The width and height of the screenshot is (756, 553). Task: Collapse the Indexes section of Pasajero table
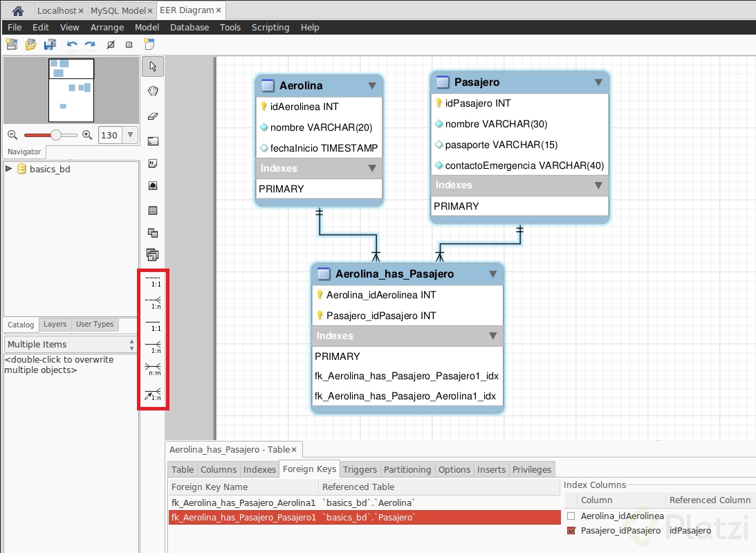pyautogui.click(x=599, y=185)
